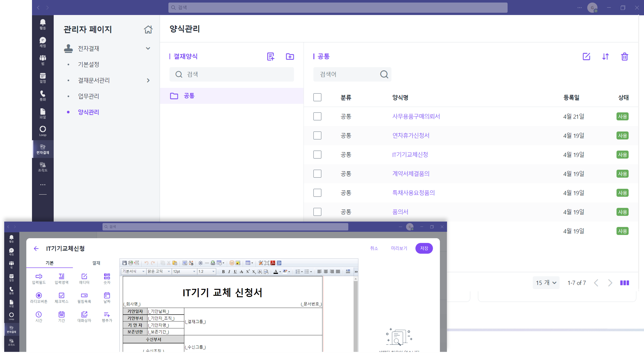This screenshot has height=353, width=644.
Task: Click the Bold button in editor toolbar
Action: tap(223, 272)
